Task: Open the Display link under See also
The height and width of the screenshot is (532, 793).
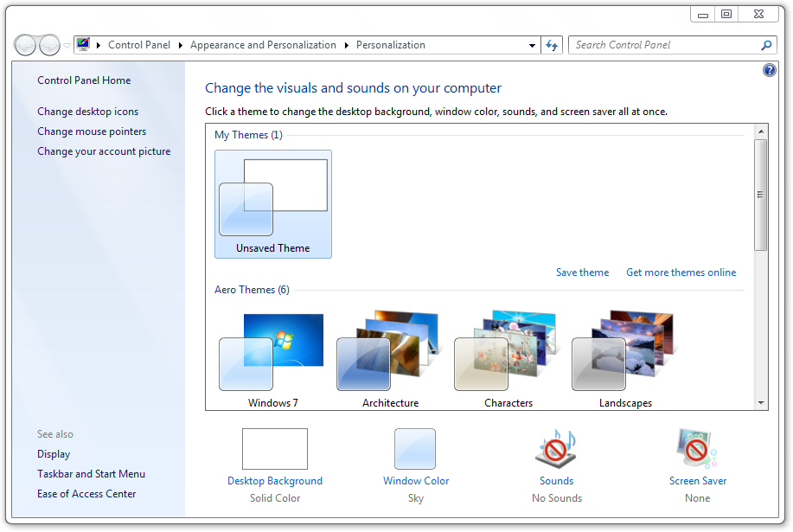Action: 54,454
